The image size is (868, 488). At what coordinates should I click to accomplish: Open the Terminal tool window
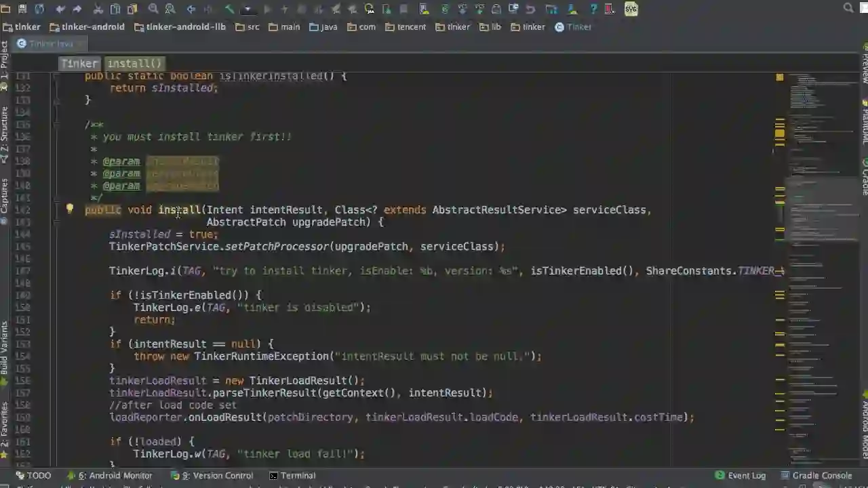(x=292, y=475)
